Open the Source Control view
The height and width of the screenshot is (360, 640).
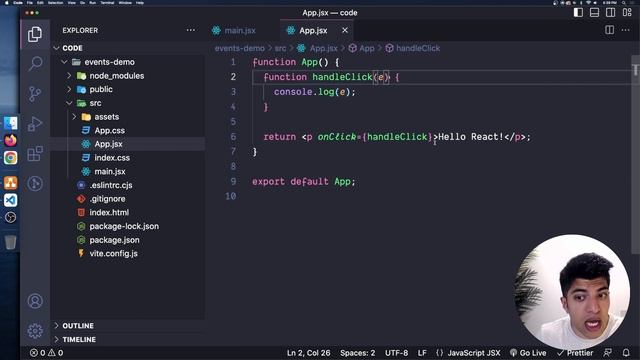pyautogui.click(x=35, y=94)
